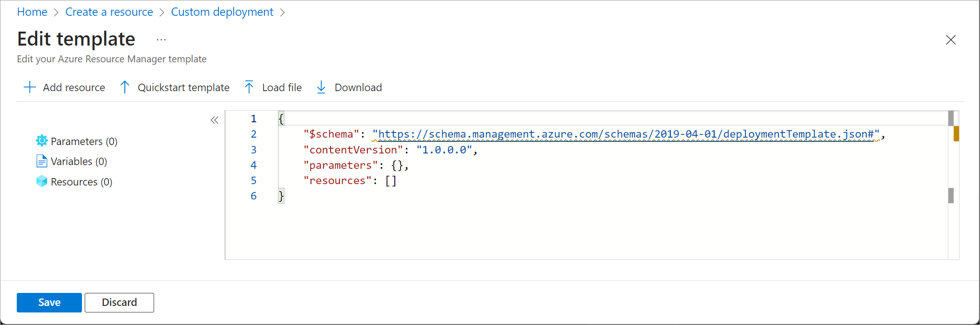The height and width of the screenshot is (325, 980).
Task: Click the Add resource plus icon
Action: point(29,87)
